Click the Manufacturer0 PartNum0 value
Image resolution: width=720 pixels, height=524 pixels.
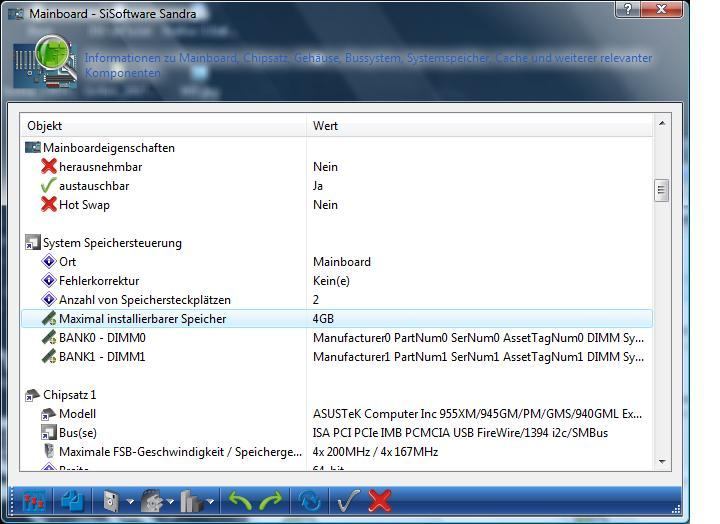[478, 338]
